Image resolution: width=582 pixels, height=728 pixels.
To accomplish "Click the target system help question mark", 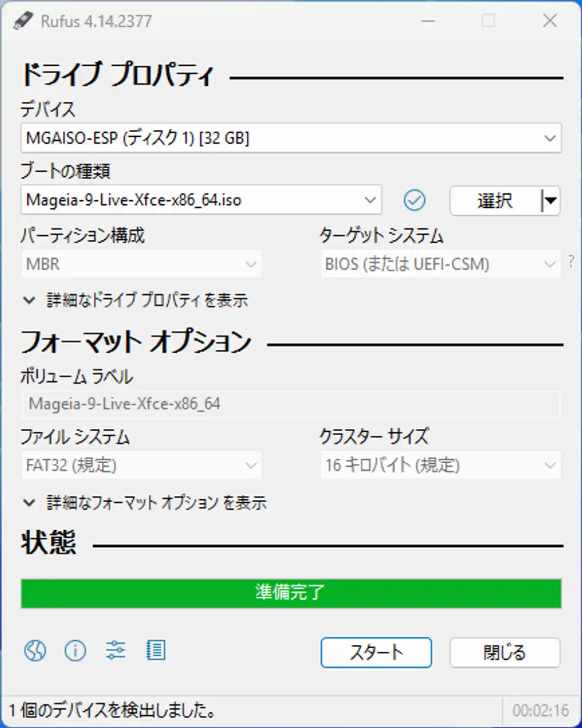I will 571,262.
